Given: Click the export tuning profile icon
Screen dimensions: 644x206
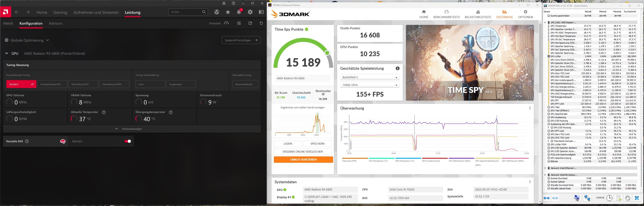Looking at the screenshot, I should coord(250,23).
